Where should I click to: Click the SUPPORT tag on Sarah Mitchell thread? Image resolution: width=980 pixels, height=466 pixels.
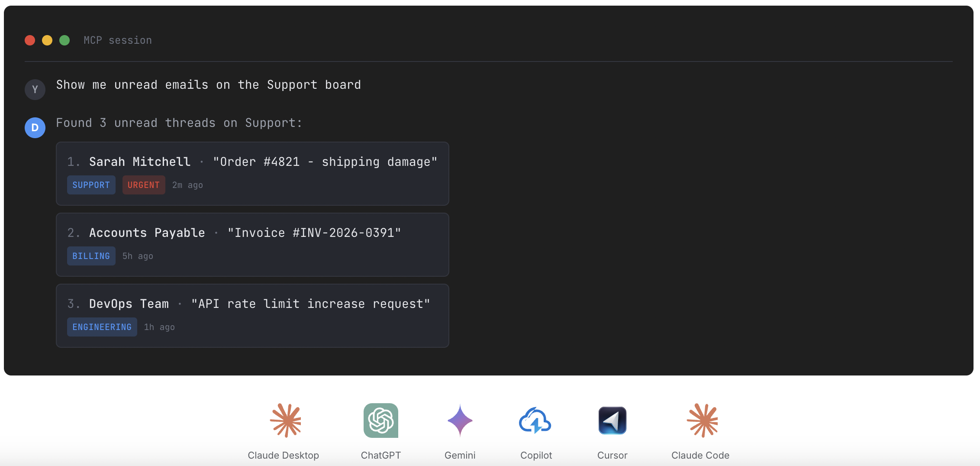(91, 185)
